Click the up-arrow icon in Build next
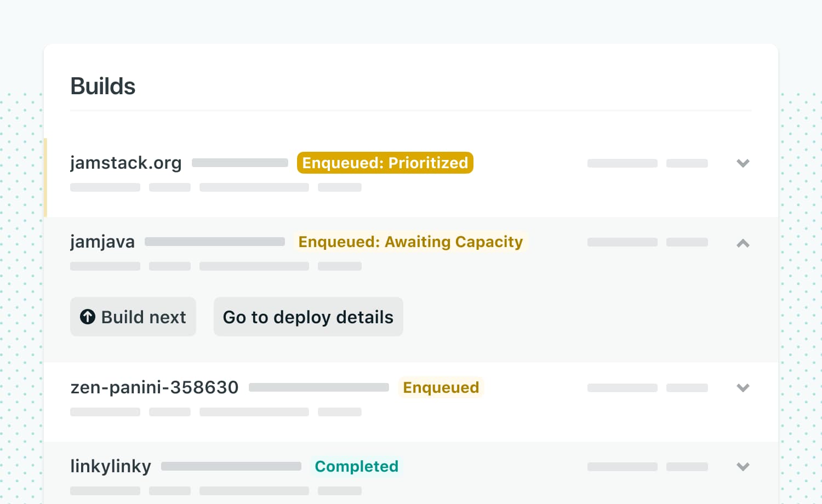Screen dimensions: 822x504 click(88, 317)
